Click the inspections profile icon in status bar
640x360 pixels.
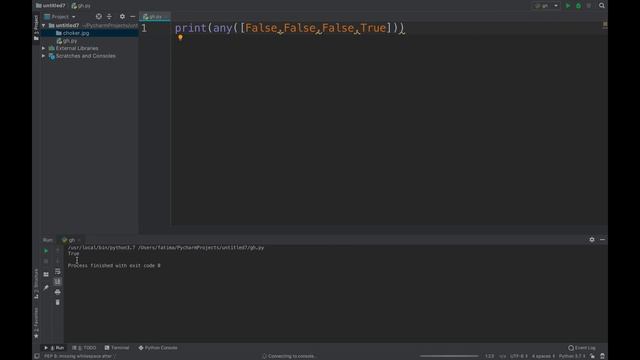point(602,356)
